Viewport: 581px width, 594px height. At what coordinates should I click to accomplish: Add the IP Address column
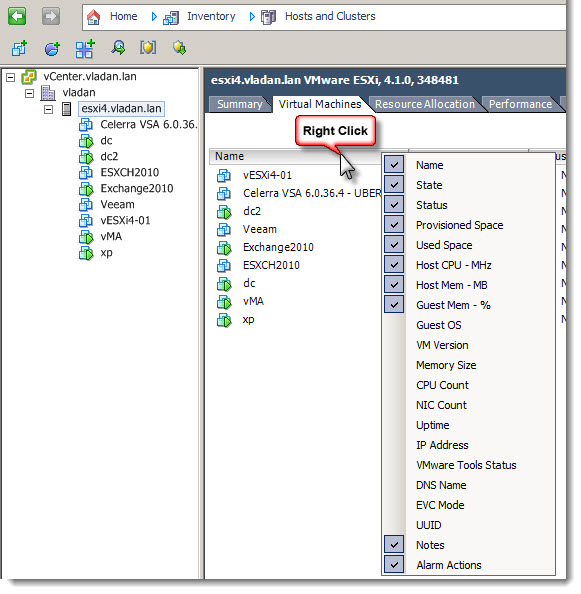(x=442, y=445)
